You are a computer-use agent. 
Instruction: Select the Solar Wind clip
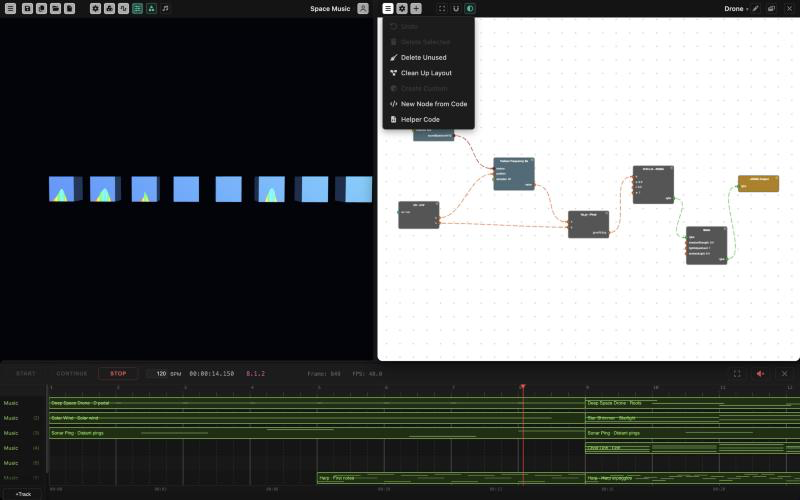316,418
